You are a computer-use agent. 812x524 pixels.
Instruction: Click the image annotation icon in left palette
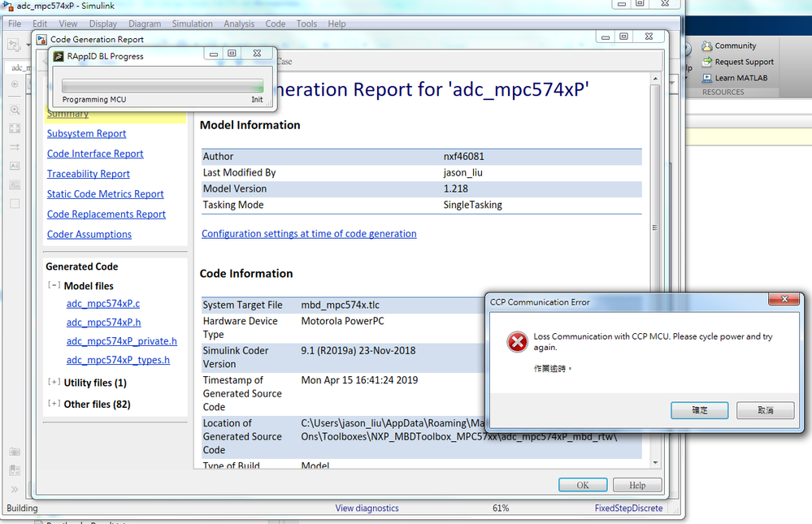(x=15, y=185)
